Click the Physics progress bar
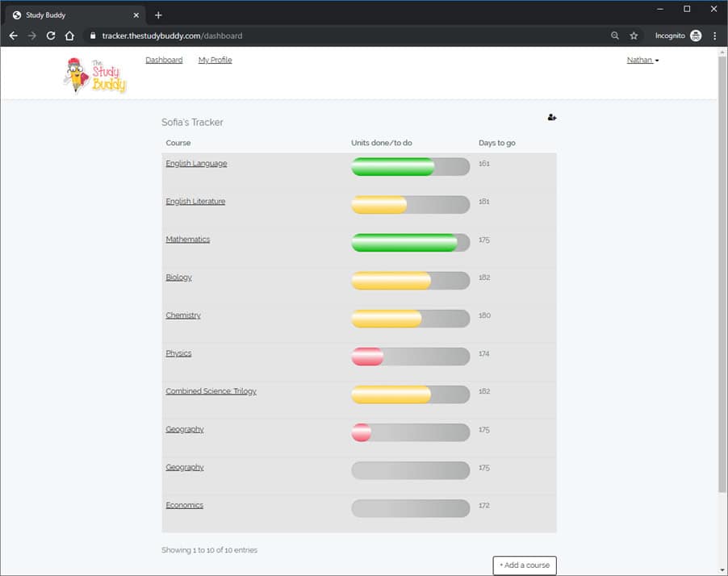 click(x=410, y=357)
